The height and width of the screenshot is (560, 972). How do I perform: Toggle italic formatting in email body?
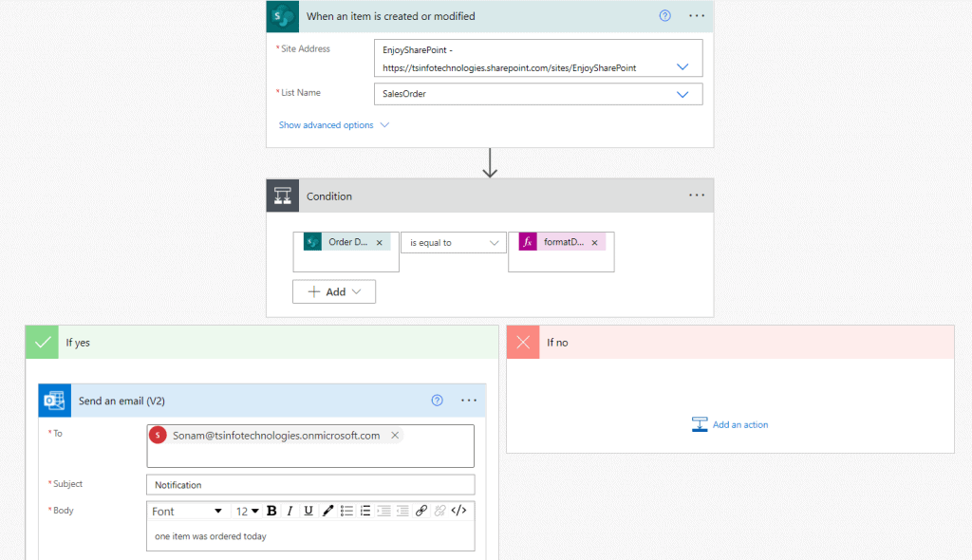coord(290,511)
